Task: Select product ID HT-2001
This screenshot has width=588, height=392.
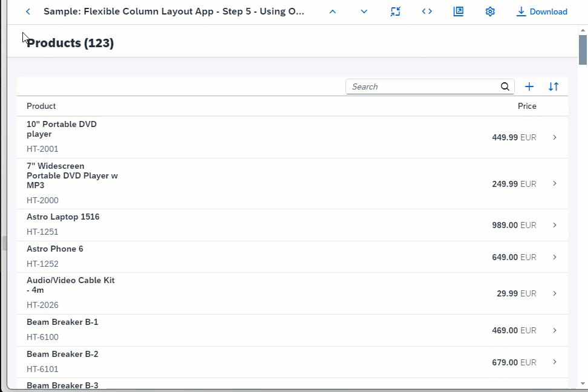Action: (x=42, y=149)
